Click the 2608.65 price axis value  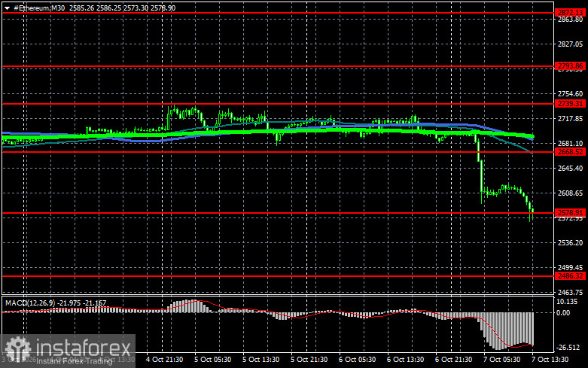pyautogui.click(x=570, y=193)
